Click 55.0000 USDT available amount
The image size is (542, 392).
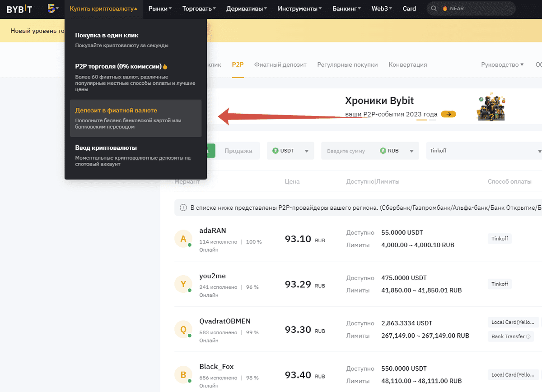402,232
